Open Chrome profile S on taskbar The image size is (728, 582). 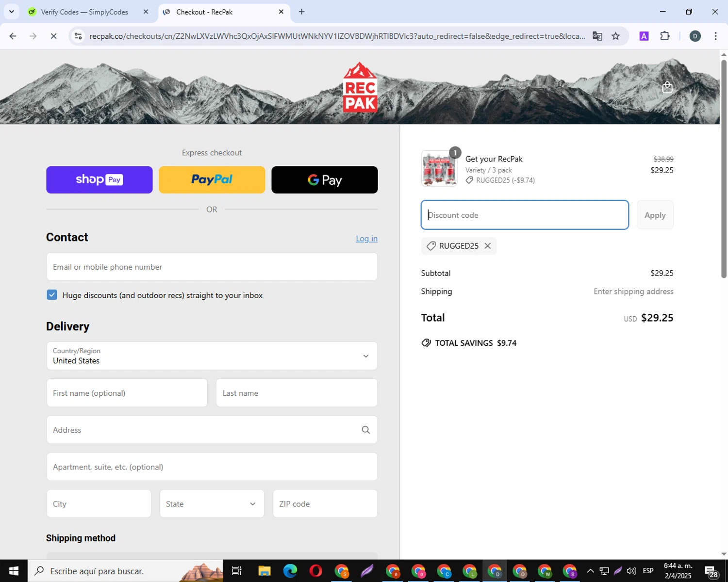click(341, 571)
